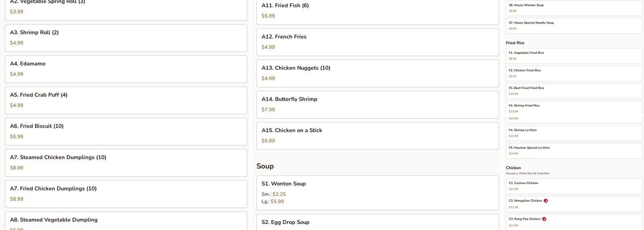The image size is (644, 230).
Task: Select A12. French Fries item
Action: tap(377, 42)
